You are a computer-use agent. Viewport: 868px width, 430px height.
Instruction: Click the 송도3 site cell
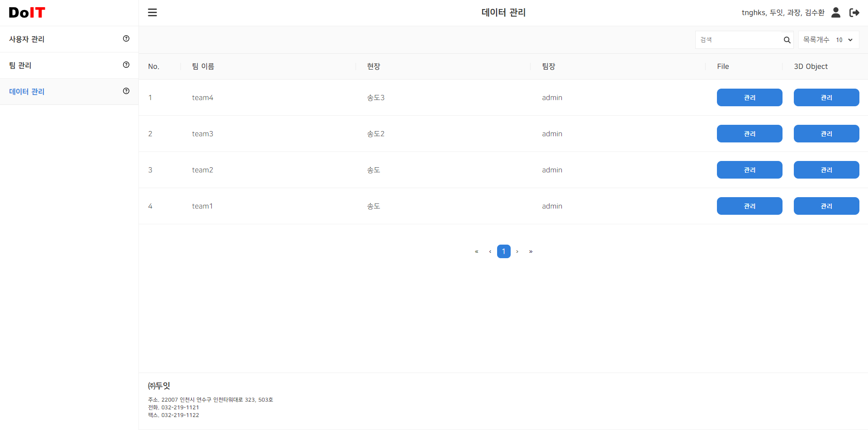click(376, 98)
